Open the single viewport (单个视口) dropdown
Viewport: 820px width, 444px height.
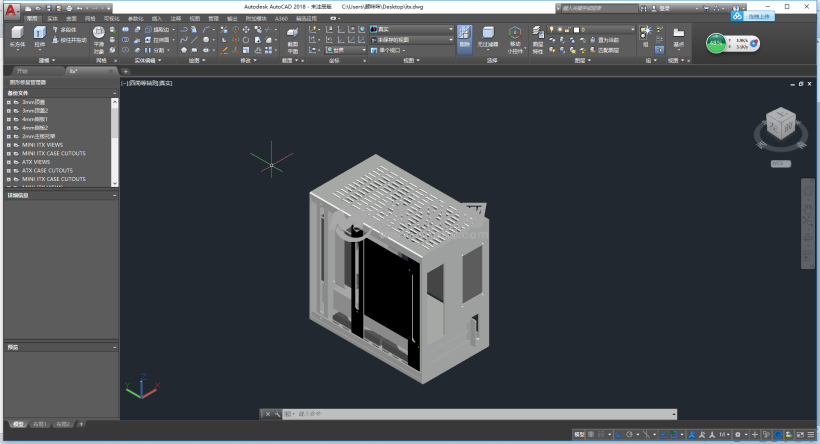pyautogui.click(x=388, y=50)
